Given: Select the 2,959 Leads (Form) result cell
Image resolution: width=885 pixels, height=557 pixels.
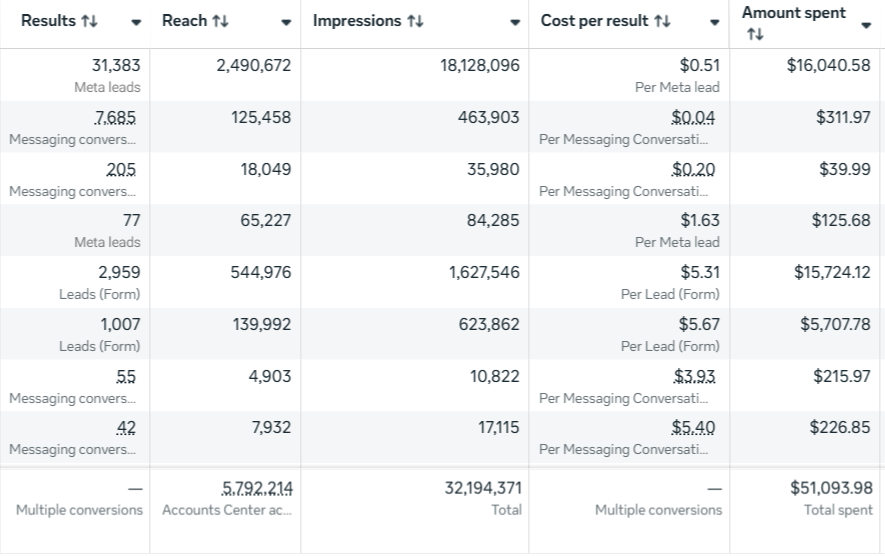Looking at the screenshot, I should (119, 272).
